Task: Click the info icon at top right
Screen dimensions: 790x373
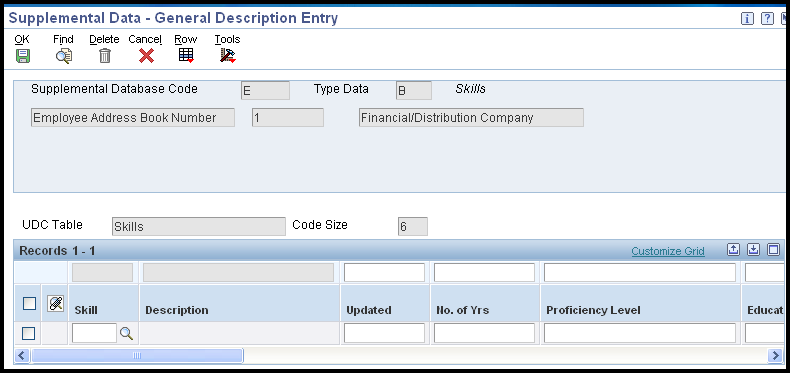Action: click(x=747, y=19)
